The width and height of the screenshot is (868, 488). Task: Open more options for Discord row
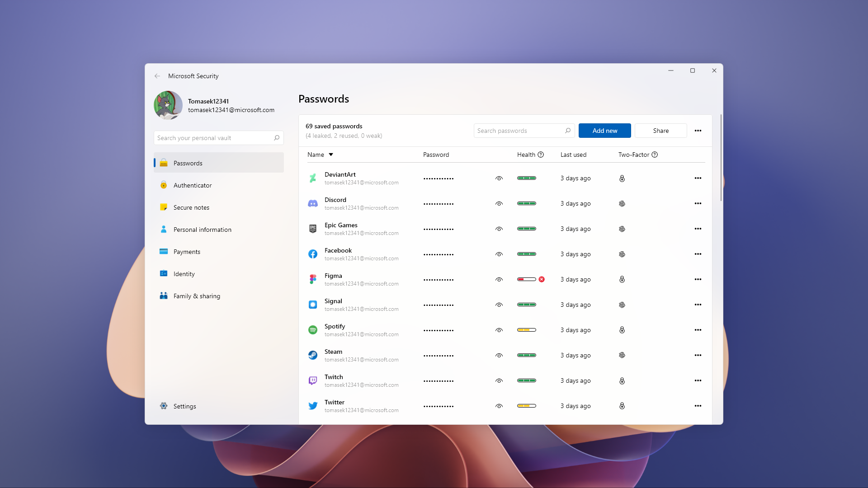pyautogui.click(x=698, y=203)
